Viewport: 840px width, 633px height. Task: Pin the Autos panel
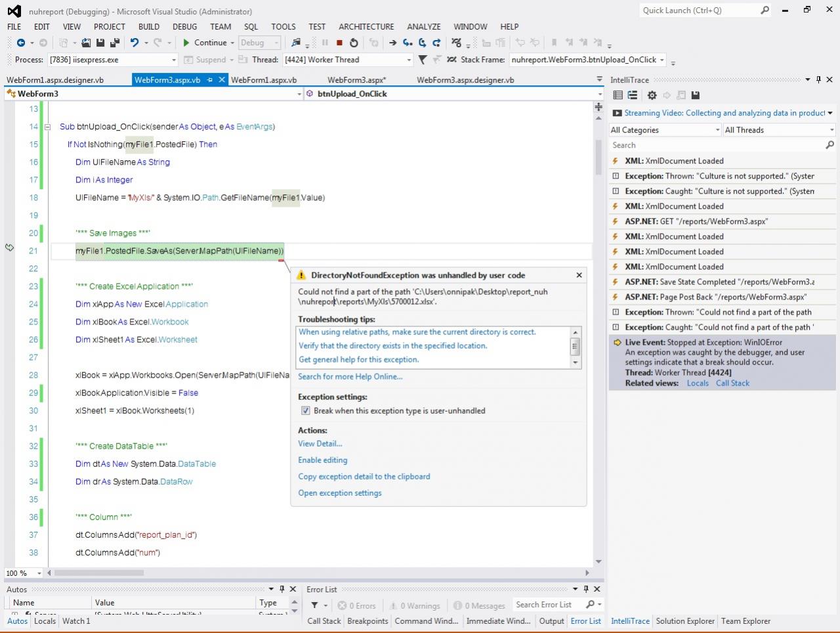pos(282,589)
